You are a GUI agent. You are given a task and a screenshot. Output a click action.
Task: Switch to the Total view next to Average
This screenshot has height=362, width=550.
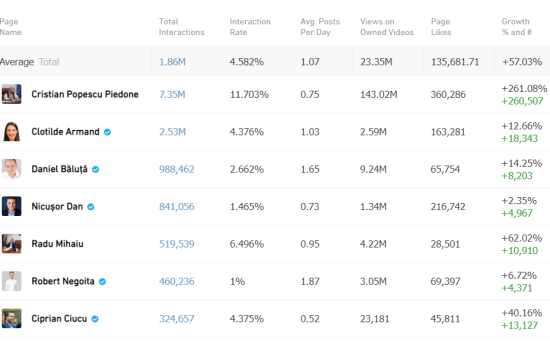[49, 62]
